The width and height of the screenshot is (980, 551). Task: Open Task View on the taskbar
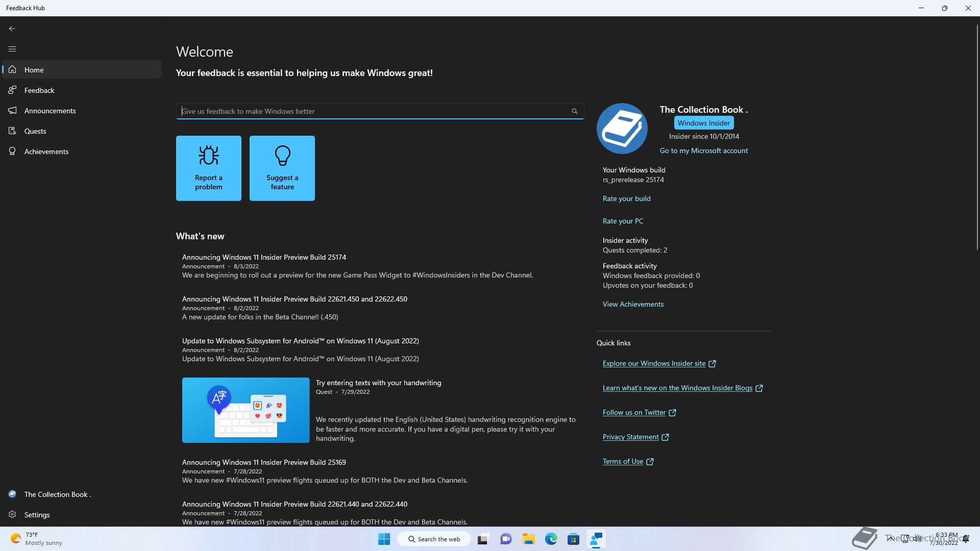click(483, 539)
